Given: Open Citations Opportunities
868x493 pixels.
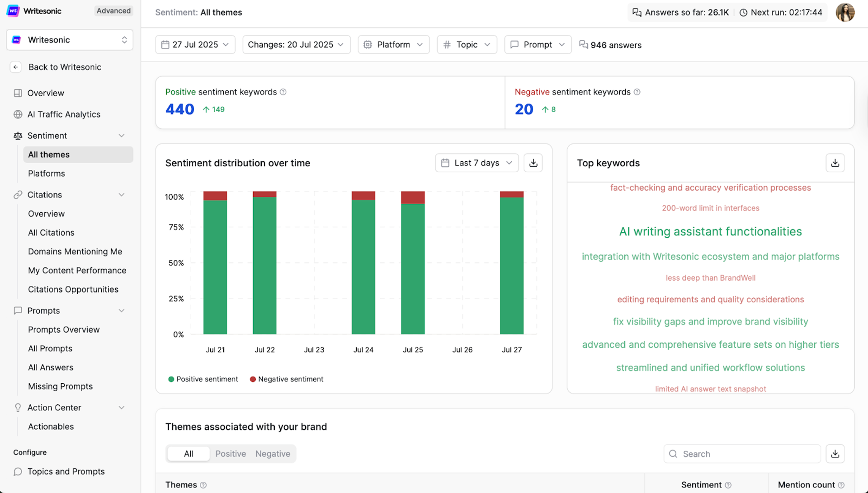Looking at the screenshot, I should pyautogui.click(x=73, y=289).
